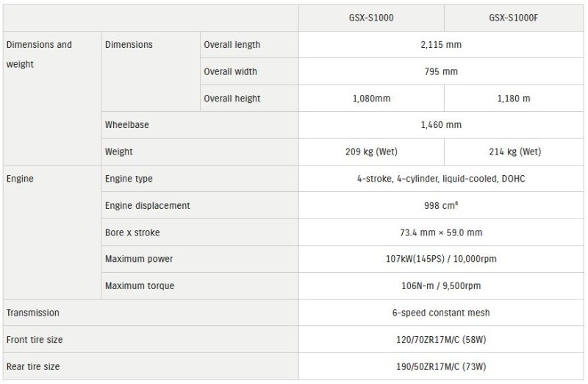Select the 6-speed constant mesh cell

pos(442,313)
